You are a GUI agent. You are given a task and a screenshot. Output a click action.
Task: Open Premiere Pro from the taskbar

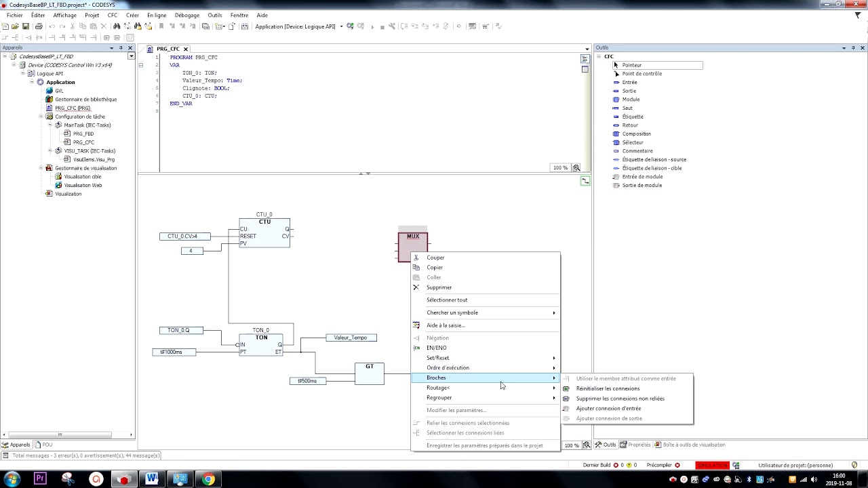[x=40, y=479]
